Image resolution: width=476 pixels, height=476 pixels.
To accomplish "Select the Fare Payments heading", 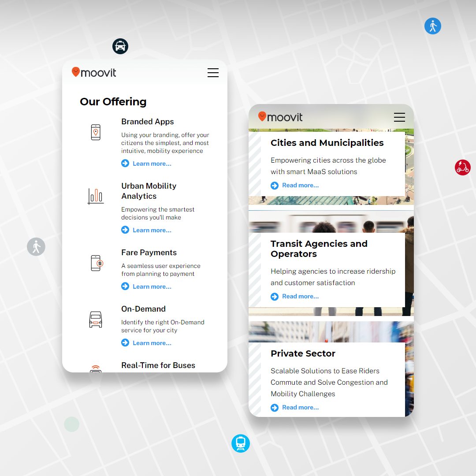I will pos(149,253).
